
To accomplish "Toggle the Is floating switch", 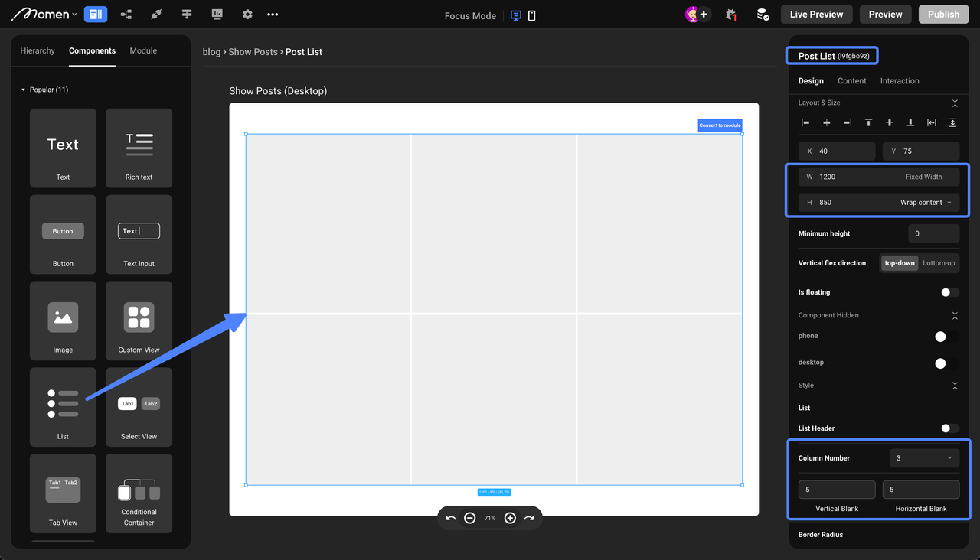I will tap(949, 292).
